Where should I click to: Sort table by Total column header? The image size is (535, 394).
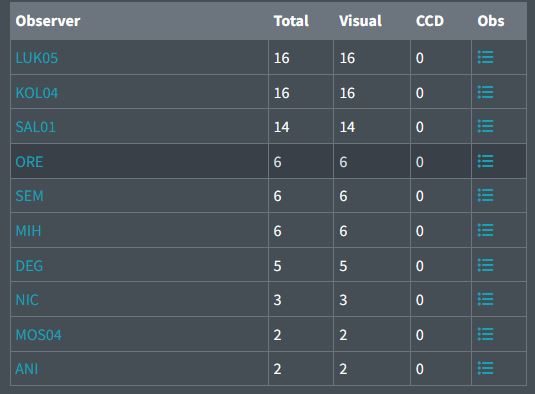[291, 21]
